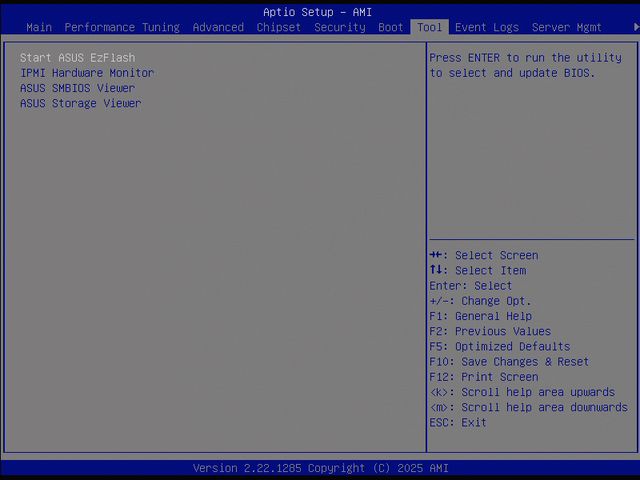Open the Event Logs tab
The image size is (640, 480).
[487, 27]
